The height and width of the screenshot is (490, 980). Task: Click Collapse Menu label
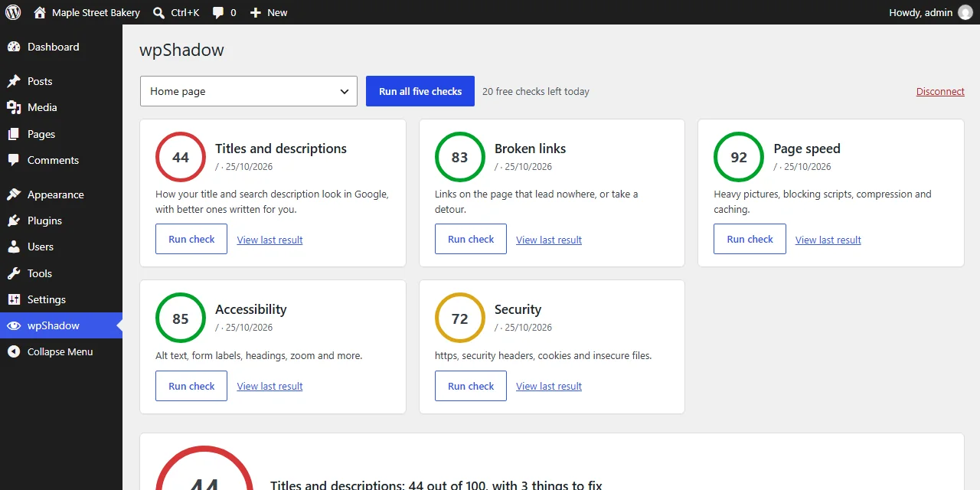[x=60, y=351]
